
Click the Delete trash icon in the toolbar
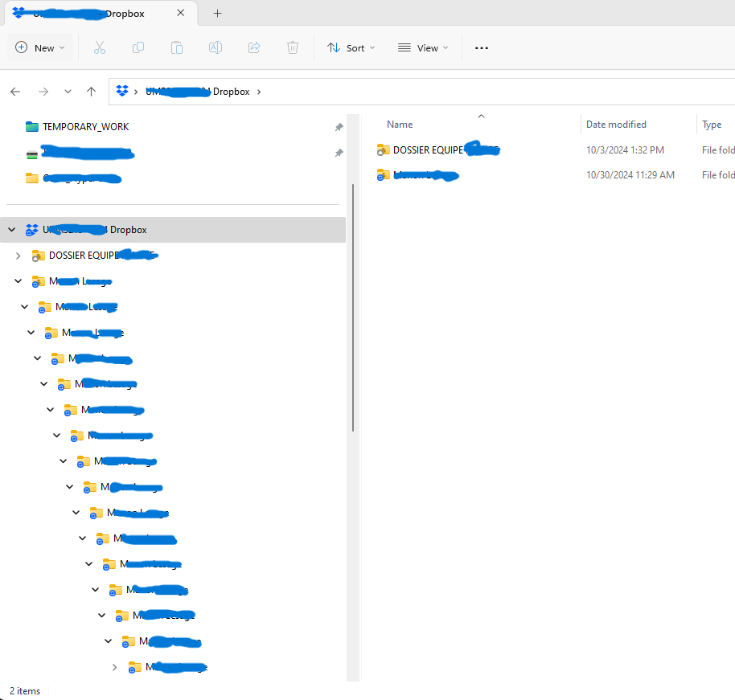point(292,47)
